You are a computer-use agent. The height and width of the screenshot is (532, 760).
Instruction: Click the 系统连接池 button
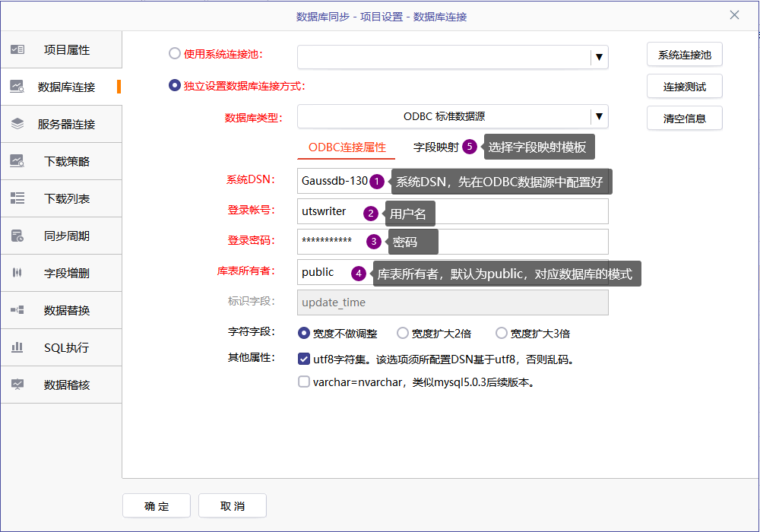(685, 55)
